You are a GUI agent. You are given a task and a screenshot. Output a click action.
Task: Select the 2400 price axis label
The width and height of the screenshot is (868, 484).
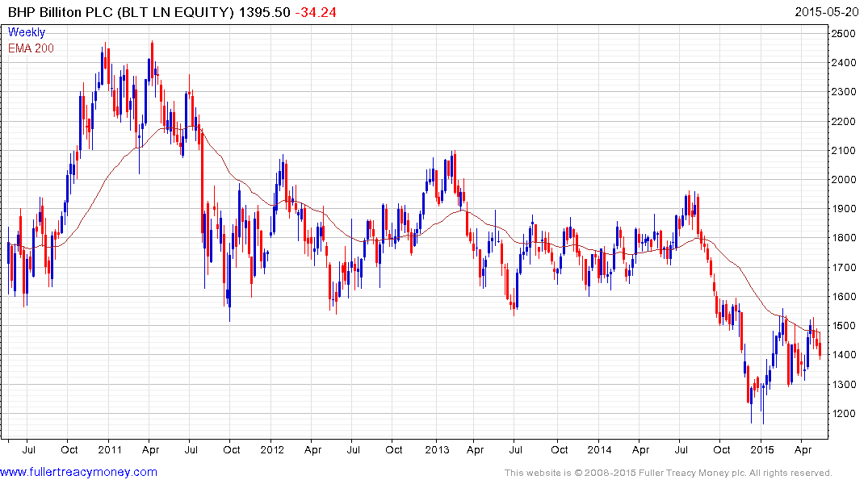click(x=844, y=63)
